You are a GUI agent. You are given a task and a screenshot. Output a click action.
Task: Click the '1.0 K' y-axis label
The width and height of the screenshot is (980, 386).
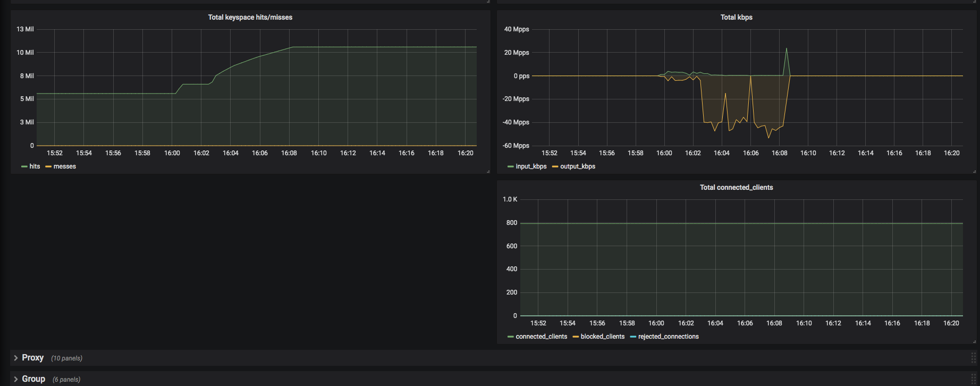coord(510,199)
